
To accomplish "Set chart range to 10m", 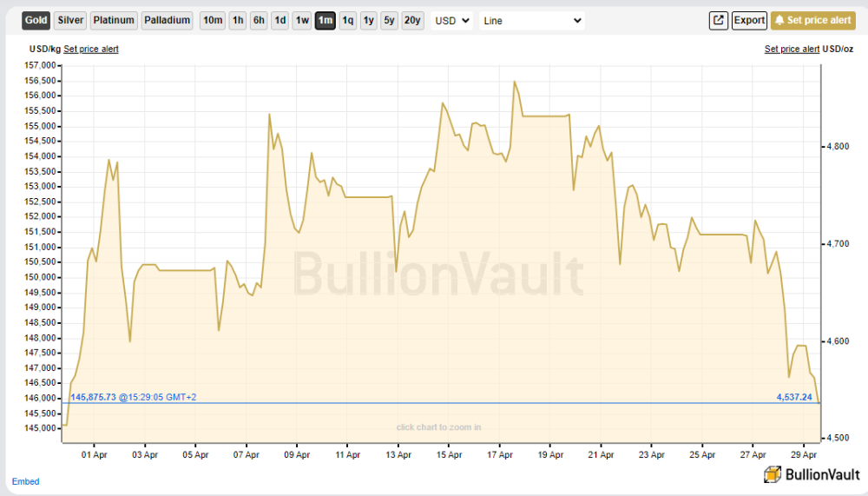I will 213,21.
